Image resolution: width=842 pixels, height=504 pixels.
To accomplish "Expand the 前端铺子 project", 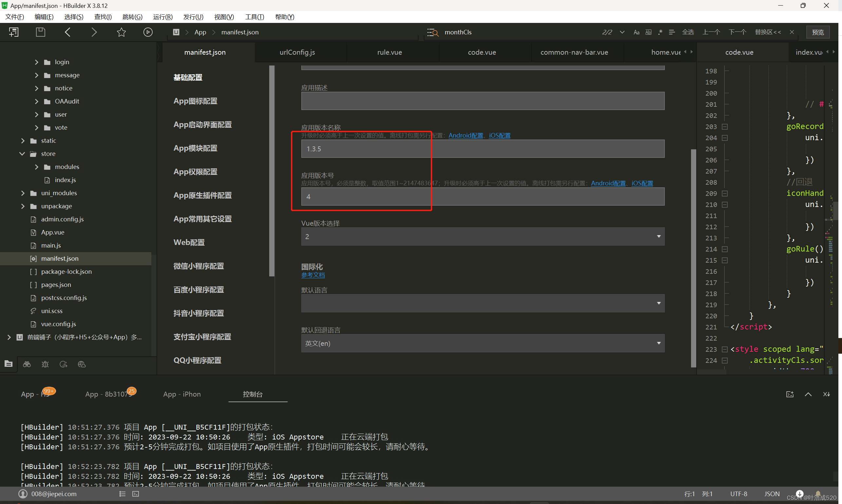I will pyautogui.click(x=9, y=337).
